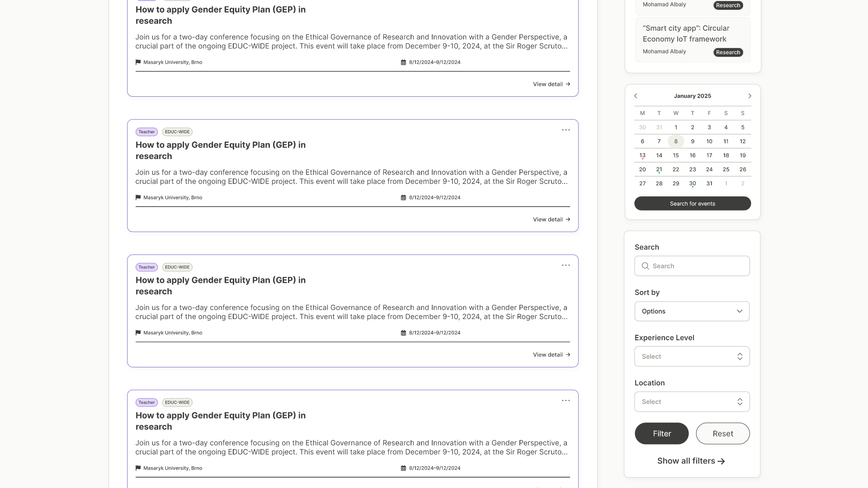Expand the Location select dropdown
The image size is (868, 488).
tap(692, 402)
